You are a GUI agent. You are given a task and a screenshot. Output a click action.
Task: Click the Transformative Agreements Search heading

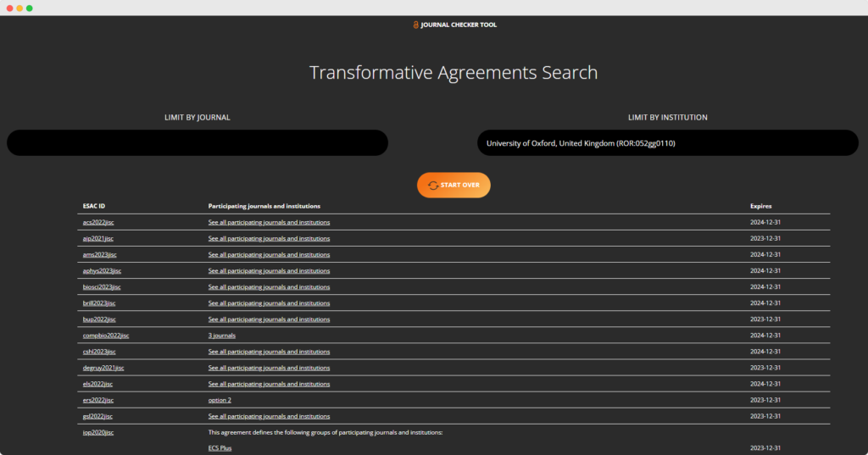(x=453, y=73)
